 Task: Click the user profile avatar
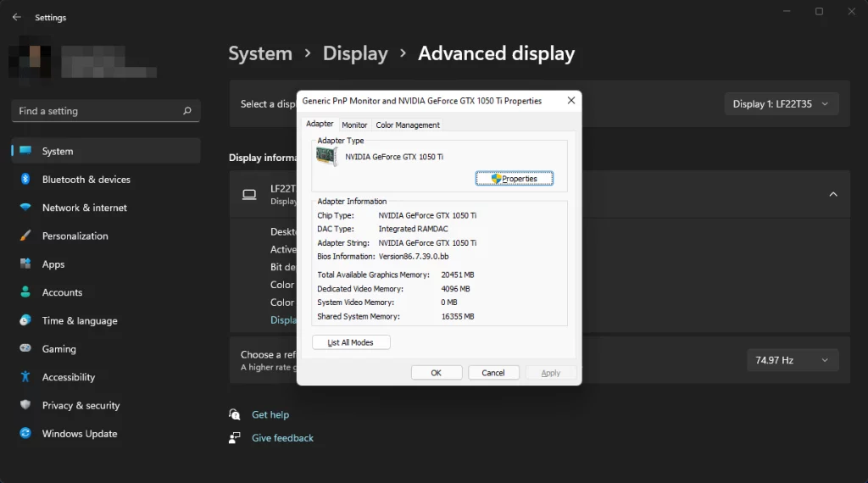[31, 59]
